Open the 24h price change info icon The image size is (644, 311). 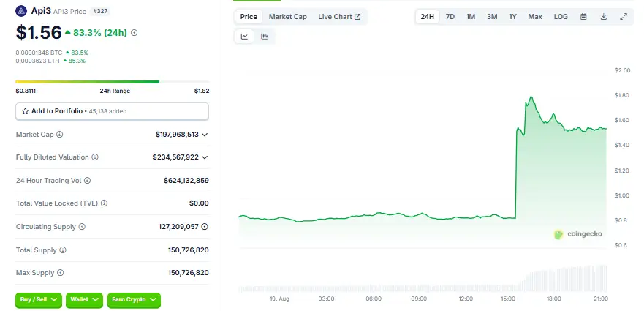coord(134,32)
